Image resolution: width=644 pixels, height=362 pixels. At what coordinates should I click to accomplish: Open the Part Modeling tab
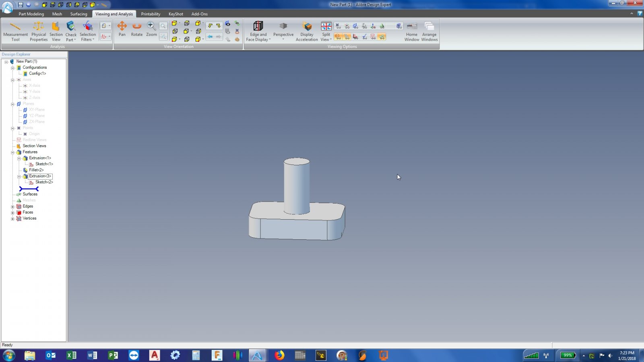pyautogui.click(x=31, y=14)
